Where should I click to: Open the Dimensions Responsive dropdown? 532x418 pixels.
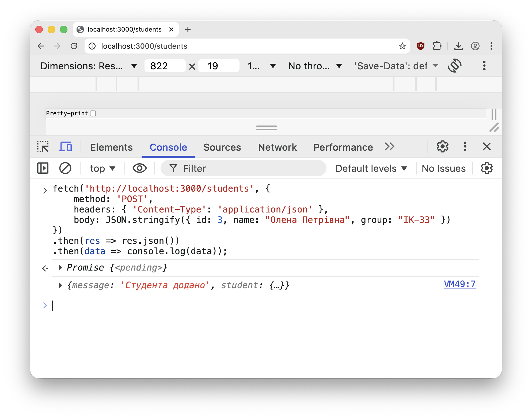[x=89, y=66]
